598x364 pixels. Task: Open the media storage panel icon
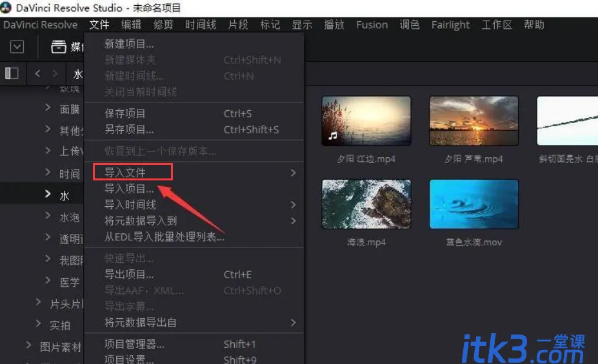click(59, 47)
